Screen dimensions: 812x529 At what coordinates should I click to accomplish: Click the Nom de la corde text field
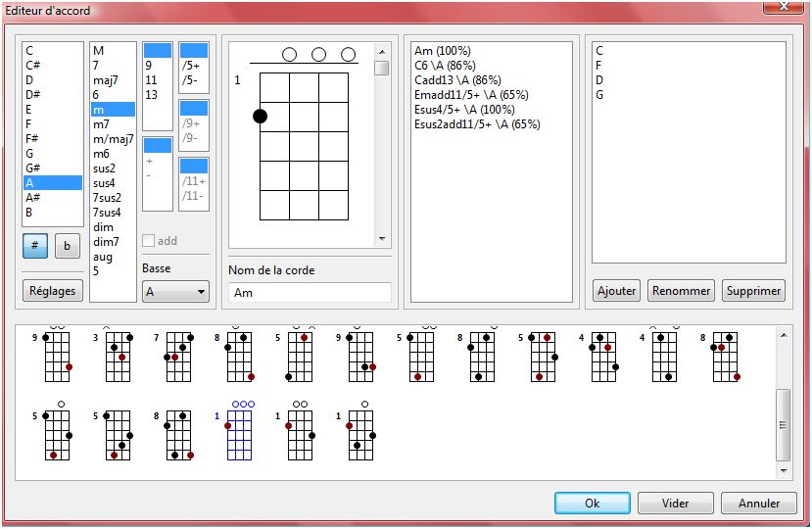(x=309, y=292)
